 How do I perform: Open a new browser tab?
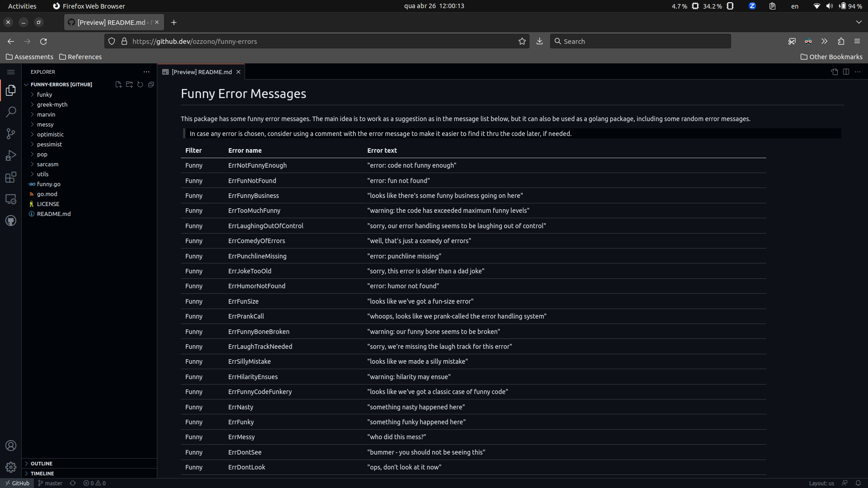click(174, 22)
